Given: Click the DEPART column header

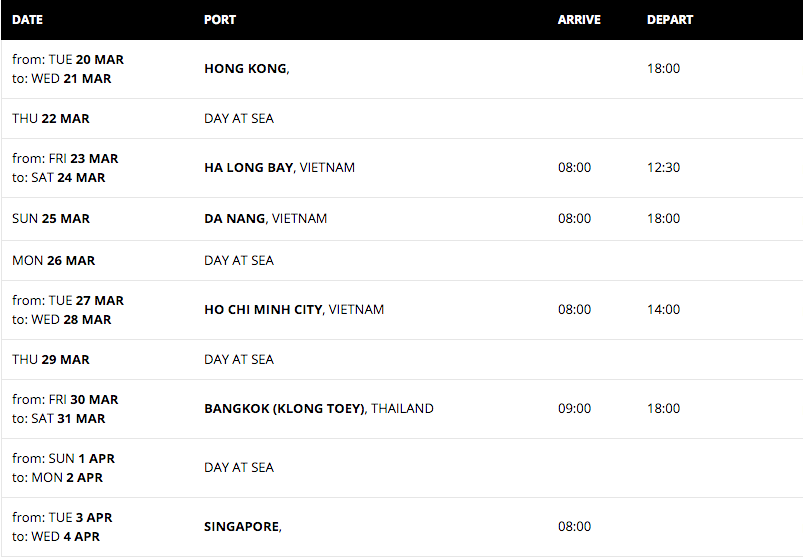Looking at the screenshot, I should click(669, 20).
